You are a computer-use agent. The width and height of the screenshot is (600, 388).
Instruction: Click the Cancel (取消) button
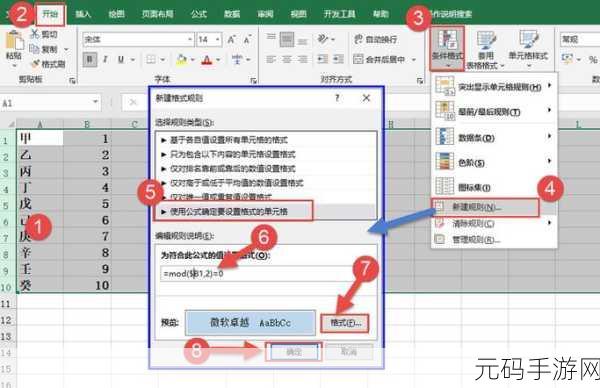coord(349,351)
